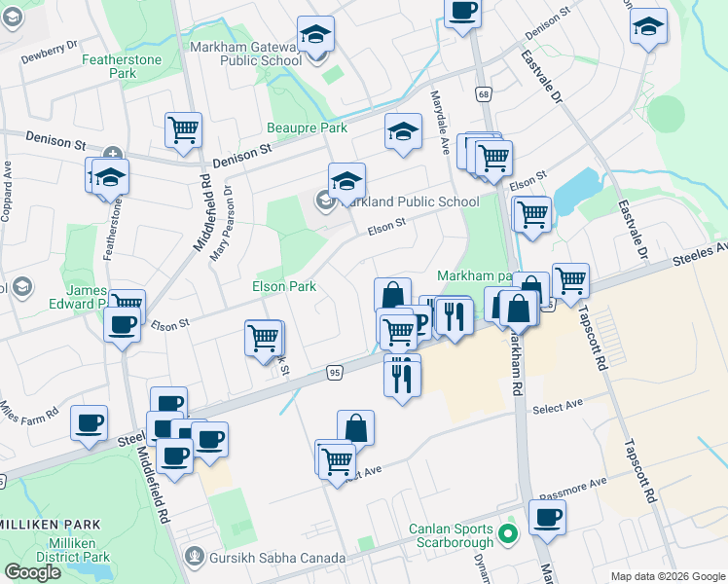Viewport: 728px width, 584px height.
Task: Click the Gursikh Sabha Canada place of worship pin
Action: 194,556
